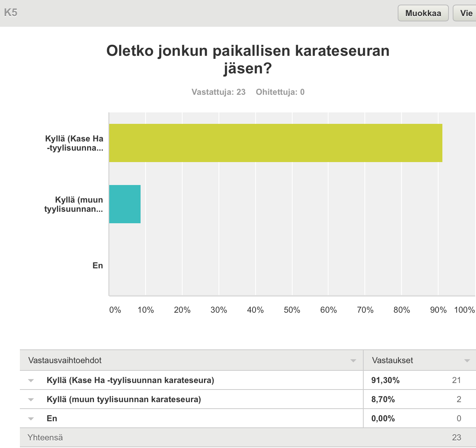Select the 91,30% table value
The image size is (476, 448).
tap(385, 380)
